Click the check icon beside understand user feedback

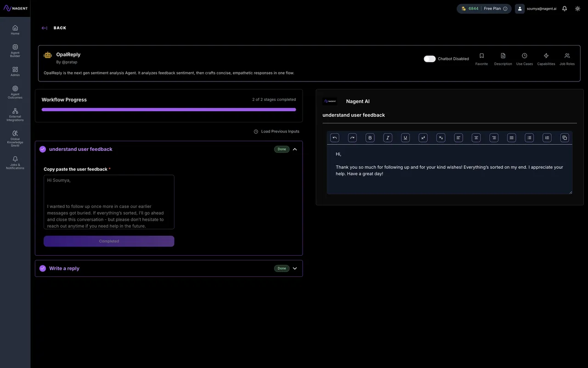43,149
